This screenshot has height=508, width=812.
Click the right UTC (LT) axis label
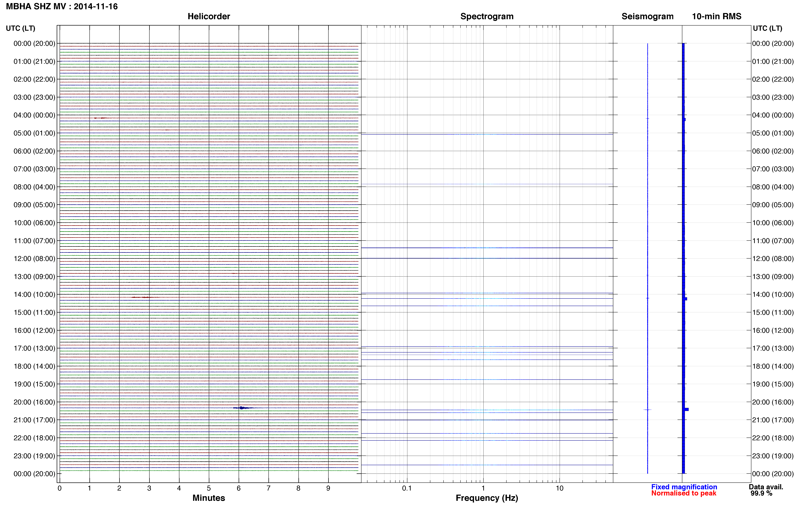click(x=767, y=28)
